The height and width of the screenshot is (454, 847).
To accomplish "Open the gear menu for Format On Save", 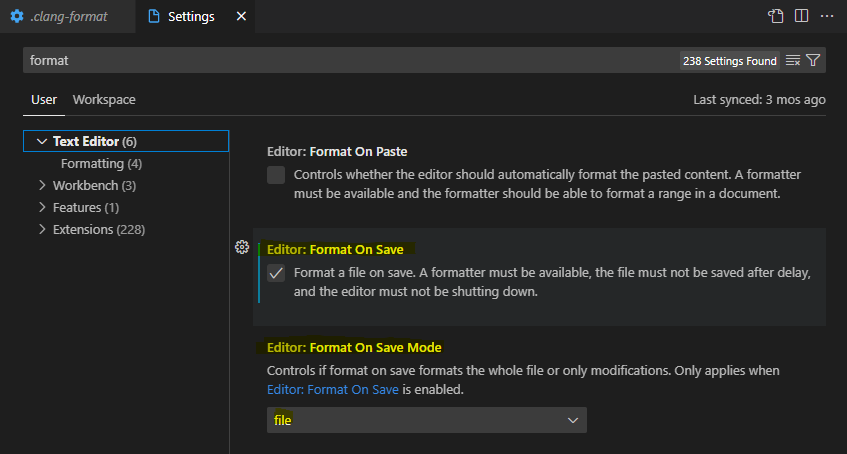I will click(x=242, y=248).
